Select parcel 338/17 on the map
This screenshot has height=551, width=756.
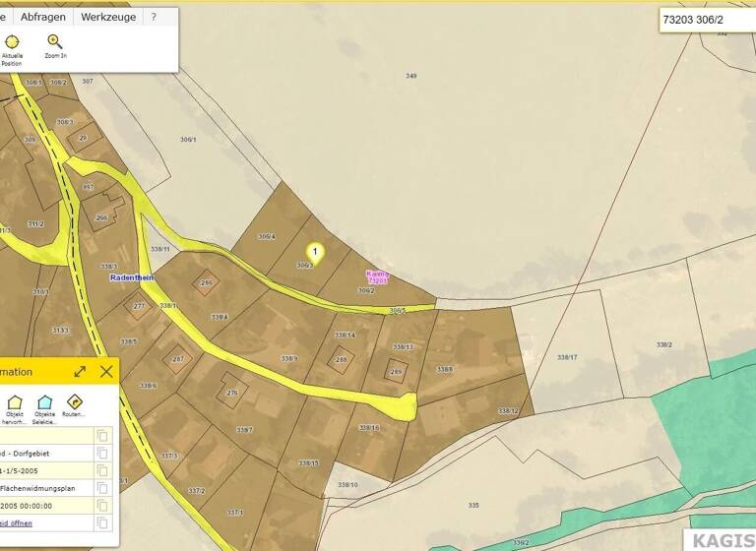(567, 356)
